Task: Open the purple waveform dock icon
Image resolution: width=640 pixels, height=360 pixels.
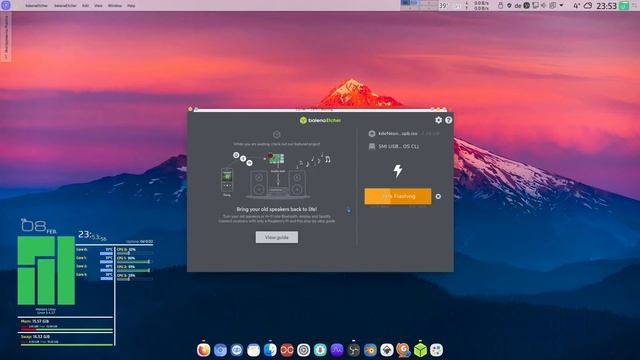Action: coord(337,350)
